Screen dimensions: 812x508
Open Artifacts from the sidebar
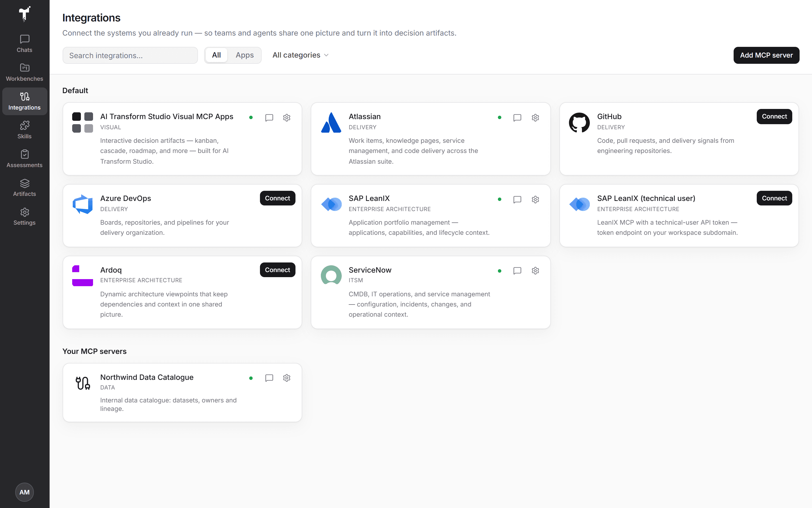(x=25, y=188)
